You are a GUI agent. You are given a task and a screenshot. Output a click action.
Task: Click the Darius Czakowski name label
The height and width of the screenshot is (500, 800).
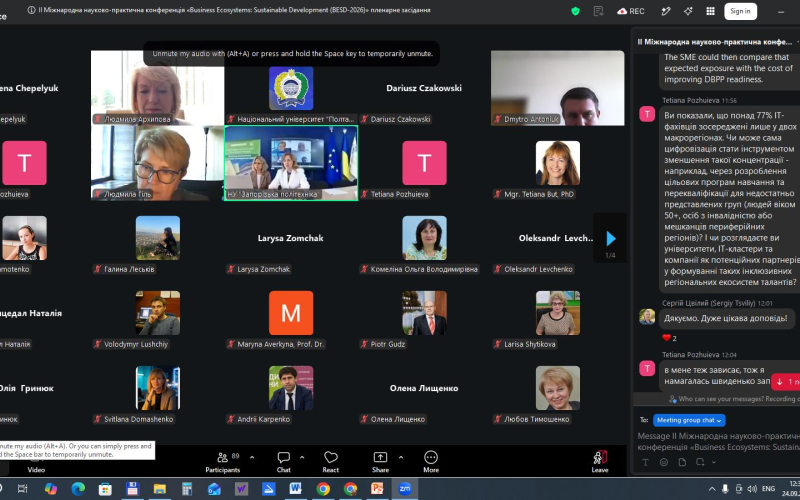(x=400, y=119)
